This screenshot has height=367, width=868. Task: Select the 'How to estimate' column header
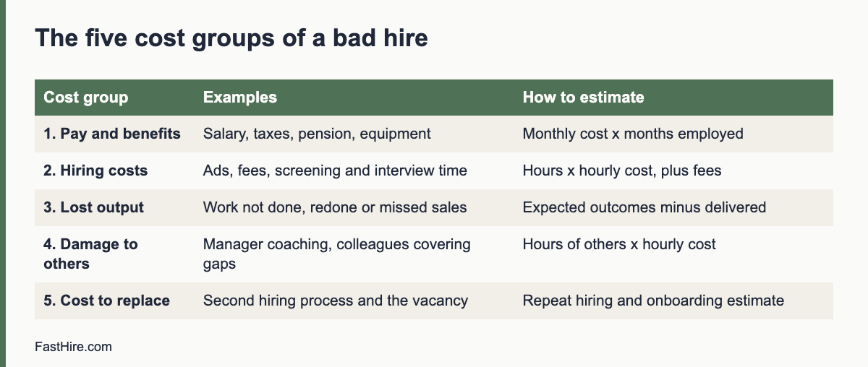(583, 97)
